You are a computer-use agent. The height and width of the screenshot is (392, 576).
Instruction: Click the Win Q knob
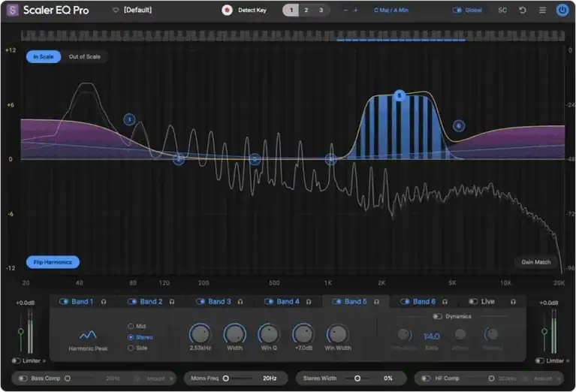(269, 334)
